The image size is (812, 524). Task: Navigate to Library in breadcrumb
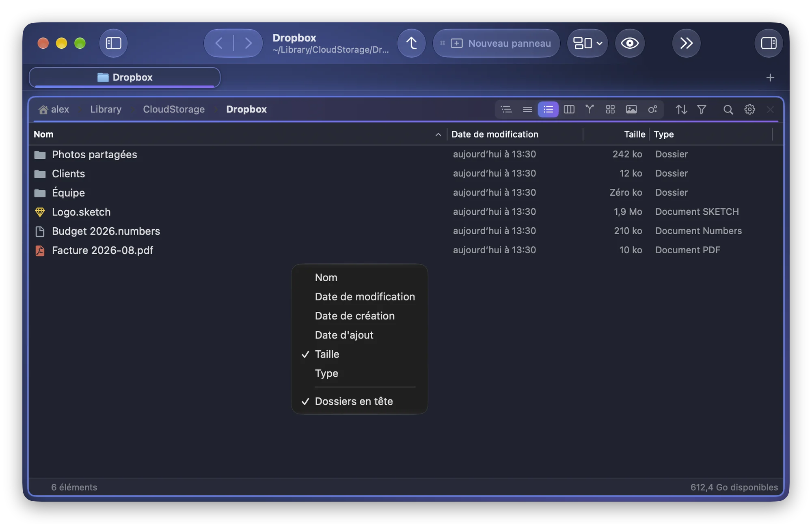click(x=106, y=109)
